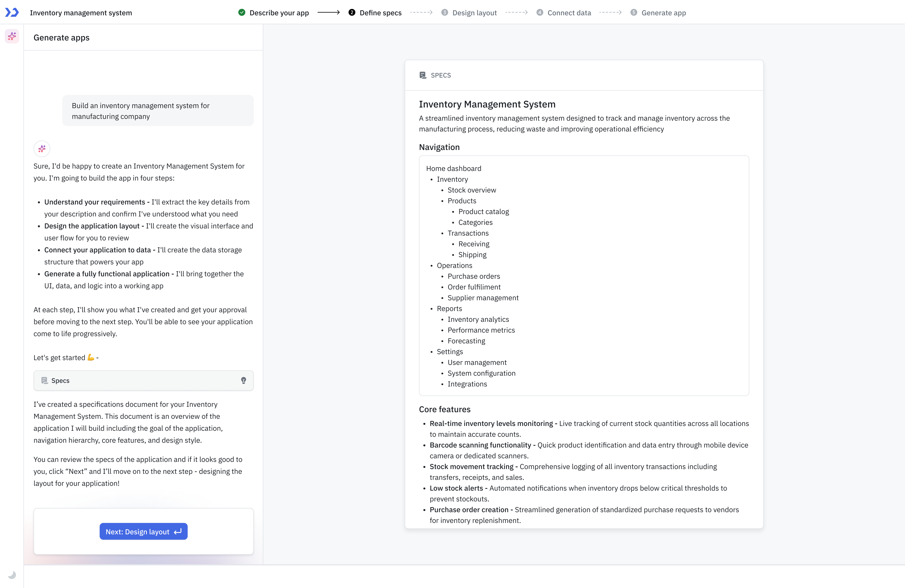The image size is (905, 588).
Task: Click the user prompt message bubble
Action: 158,111
